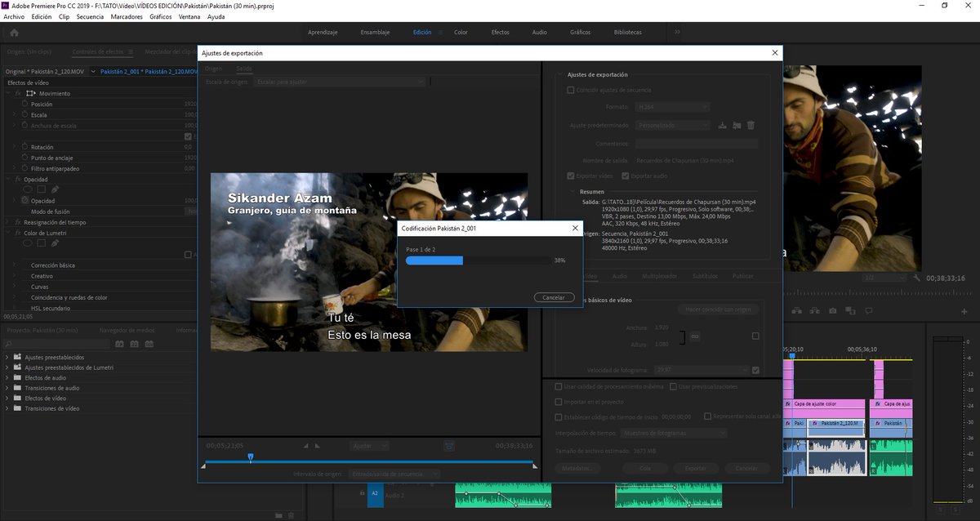980x521 pixels.
Task: Toggle the width-height link icon
Action: point(695,336)
